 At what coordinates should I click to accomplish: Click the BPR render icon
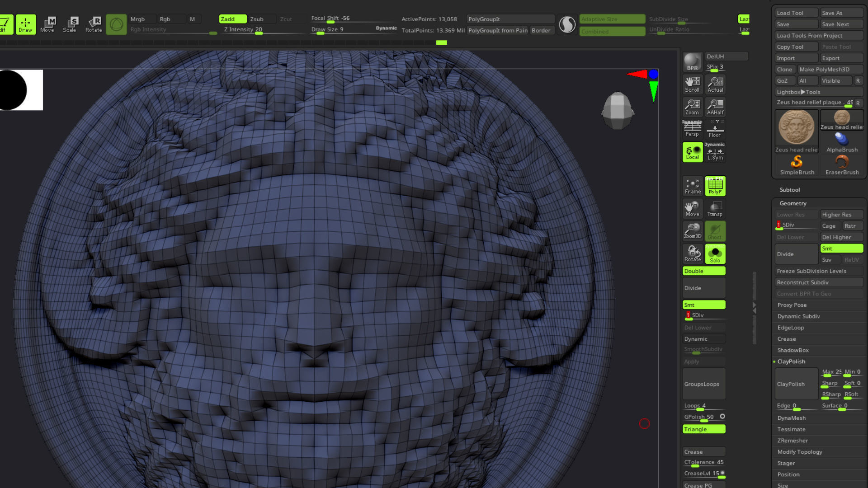tap(692, 62)
